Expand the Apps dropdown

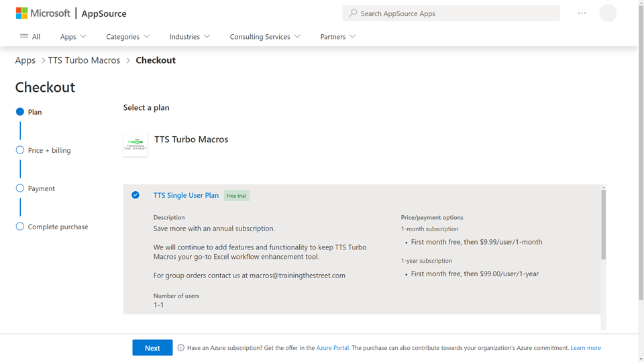73,37
